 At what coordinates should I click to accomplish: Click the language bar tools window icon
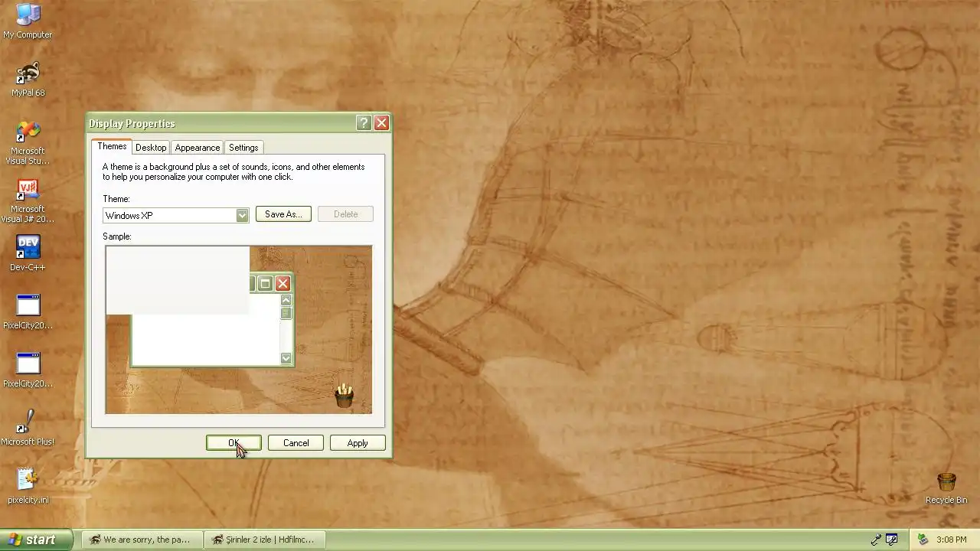892,540
